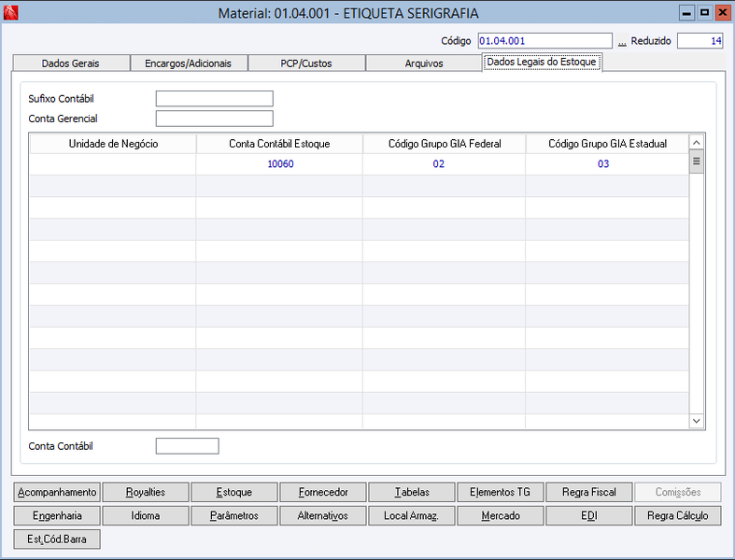
Task: Click the Est.Cód.Barra button
Action: 57,539
